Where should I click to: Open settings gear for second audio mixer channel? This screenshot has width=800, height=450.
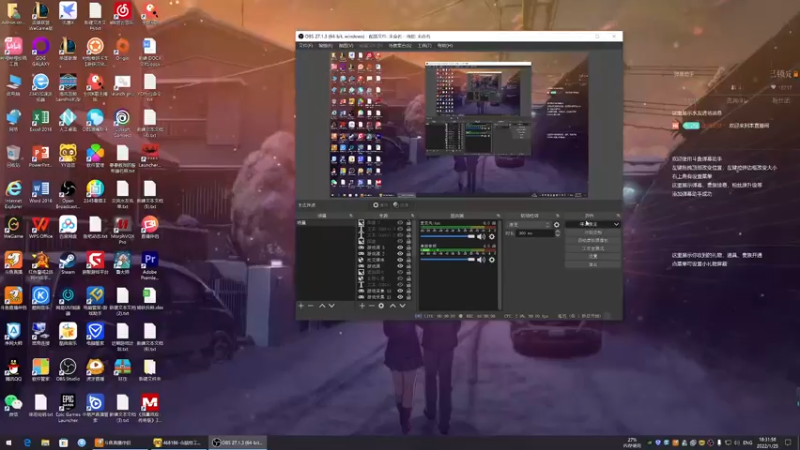click(x=492, y=260)
